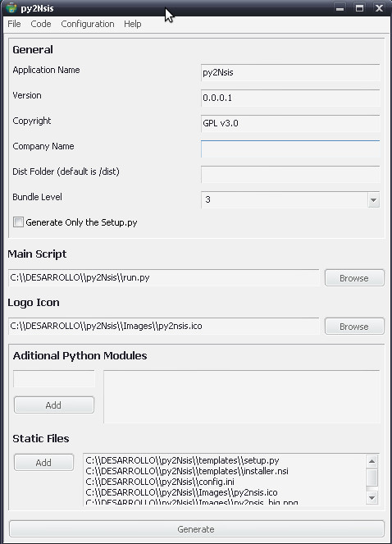Enable Generate Only the Setup.py checkbox
392x544 pixels.
click(18, 222)
